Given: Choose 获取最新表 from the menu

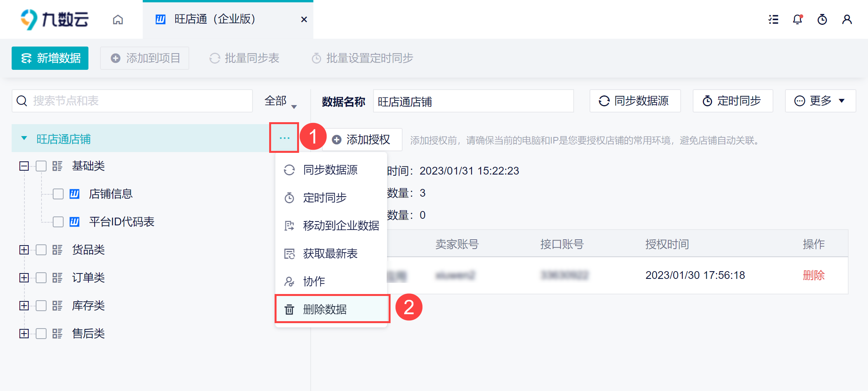Looking at the screenshot, I should (x=331, y=254).
